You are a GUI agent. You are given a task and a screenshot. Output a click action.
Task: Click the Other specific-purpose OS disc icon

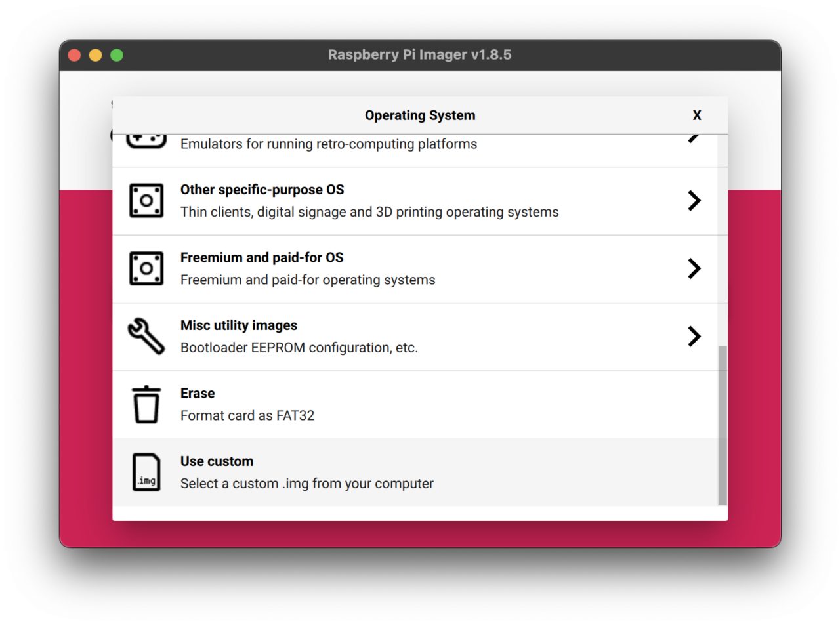coord(146,201)
